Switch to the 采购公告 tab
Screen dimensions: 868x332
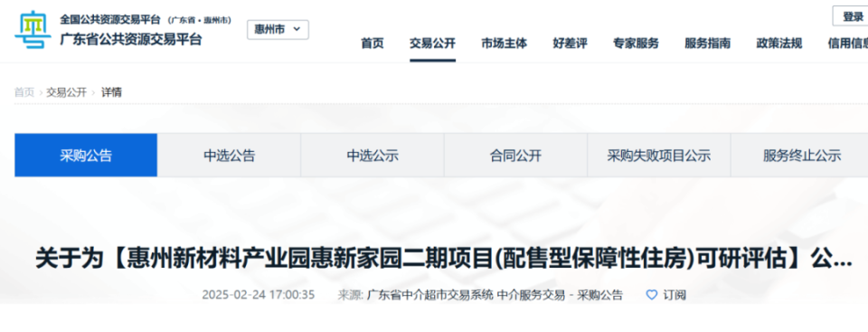pyautogui.click(x=86, y=156)
